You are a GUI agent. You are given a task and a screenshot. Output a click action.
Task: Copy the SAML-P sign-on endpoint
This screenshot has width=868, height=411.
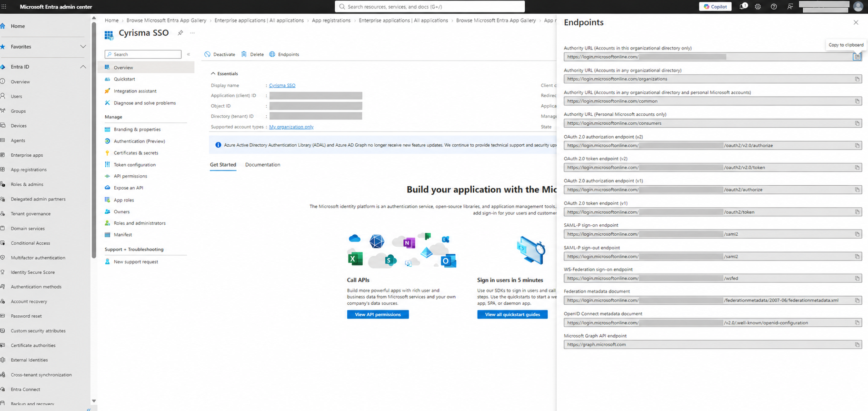[x=857, y=234]
